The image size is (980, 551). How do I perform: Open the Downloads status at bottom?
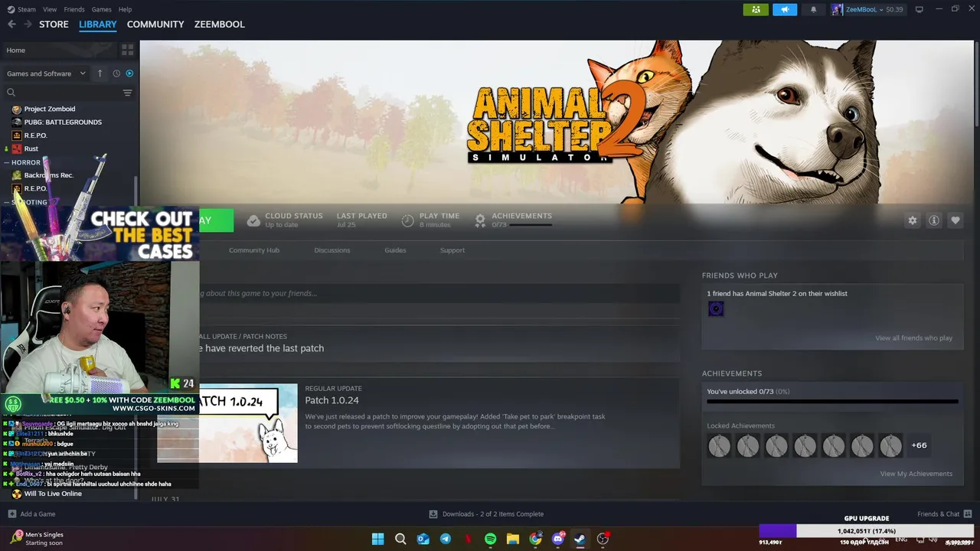[x=486, y=514]
